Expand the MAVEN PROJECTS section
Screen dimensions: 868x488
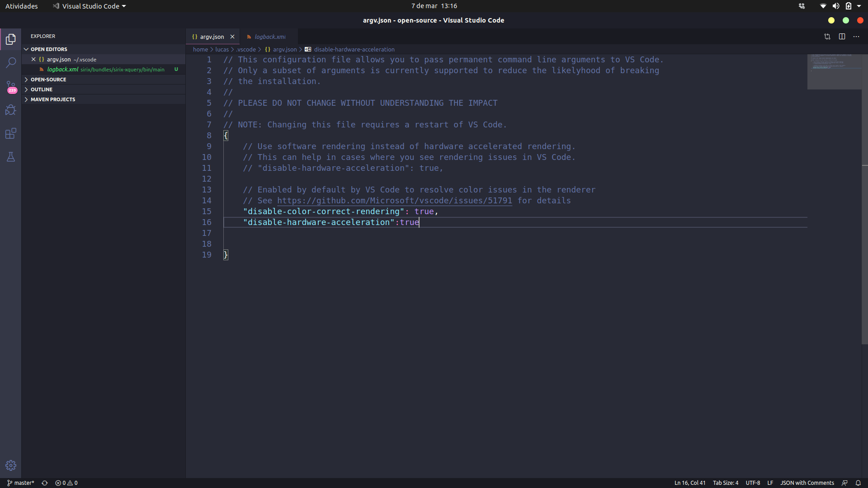pos(53,99)
